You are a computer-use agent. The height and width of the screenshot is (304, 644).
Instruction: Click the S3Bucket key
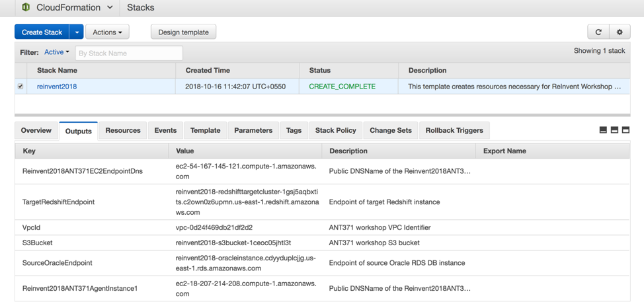tap(38, 243)
